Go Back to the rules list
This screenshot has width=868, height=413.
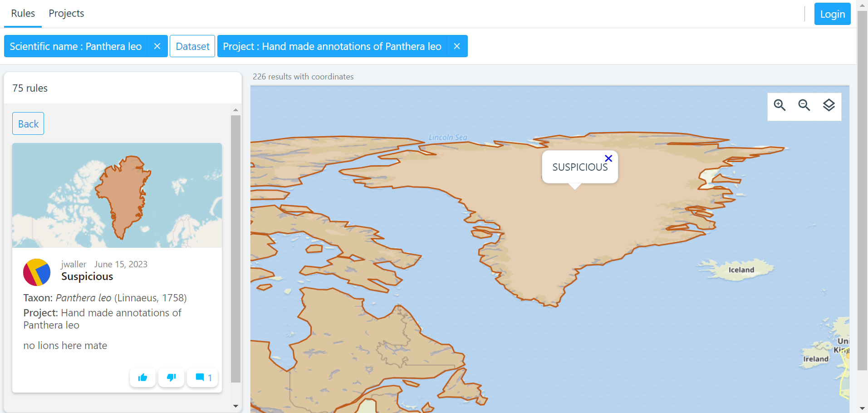click(x=28, y=124)
